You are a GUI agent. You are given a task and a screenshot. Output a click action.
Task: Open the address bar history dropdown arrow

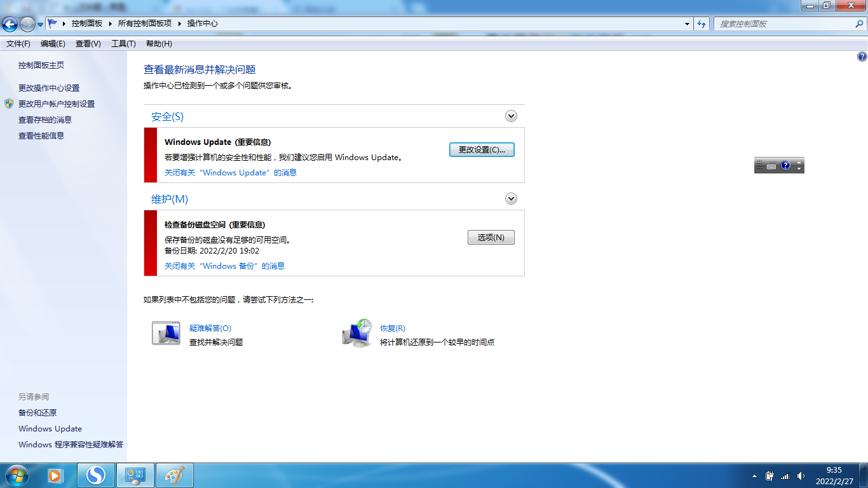tap(687, 24)
